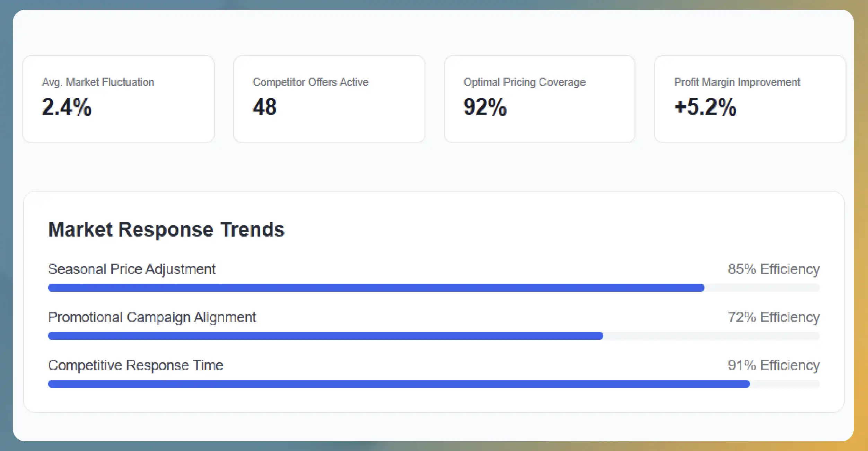Click the Optimal Pricing Coverage title text
This screenshot has height=451, width=868.
[525, 82]
